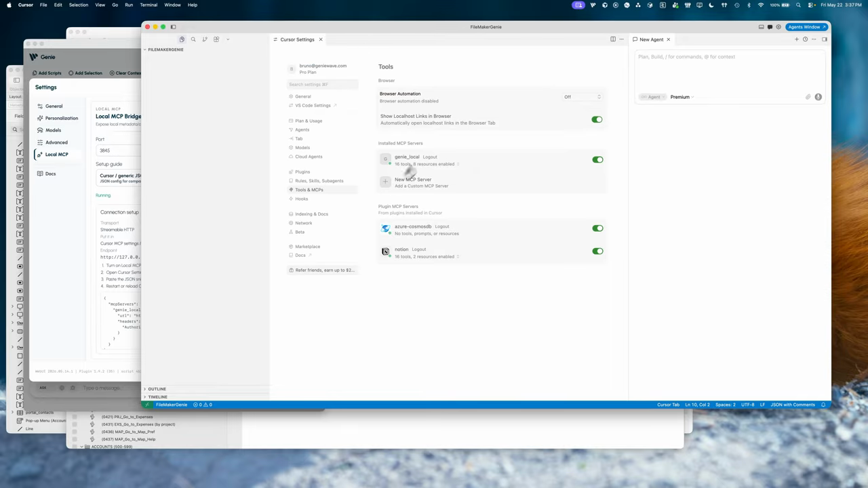Image resolution: width=868 pixels, height=488 pixels.
Task: Open Browser Automation Off dropdown
Action: click(x=582, y=97)
